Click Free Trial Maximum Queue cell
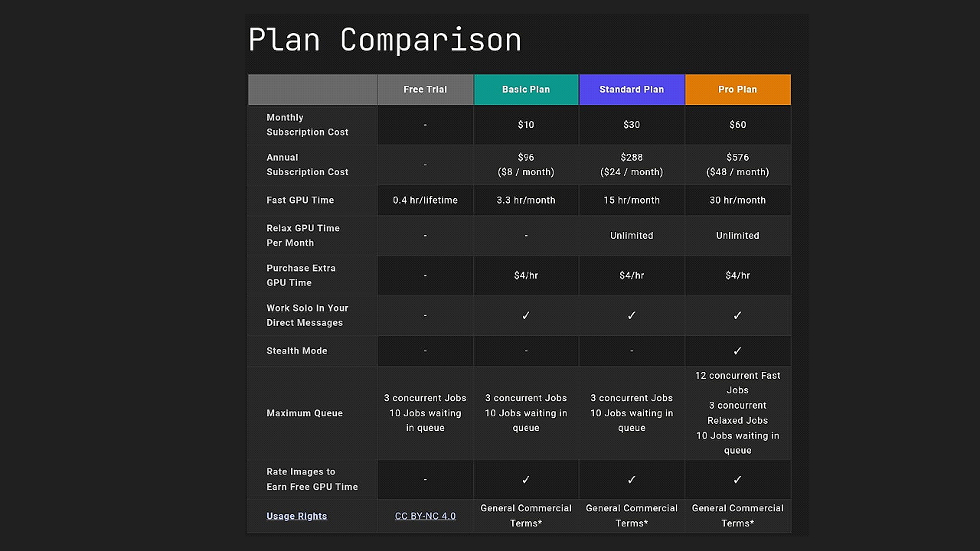 pyautogui.click(x=425, y=413)
